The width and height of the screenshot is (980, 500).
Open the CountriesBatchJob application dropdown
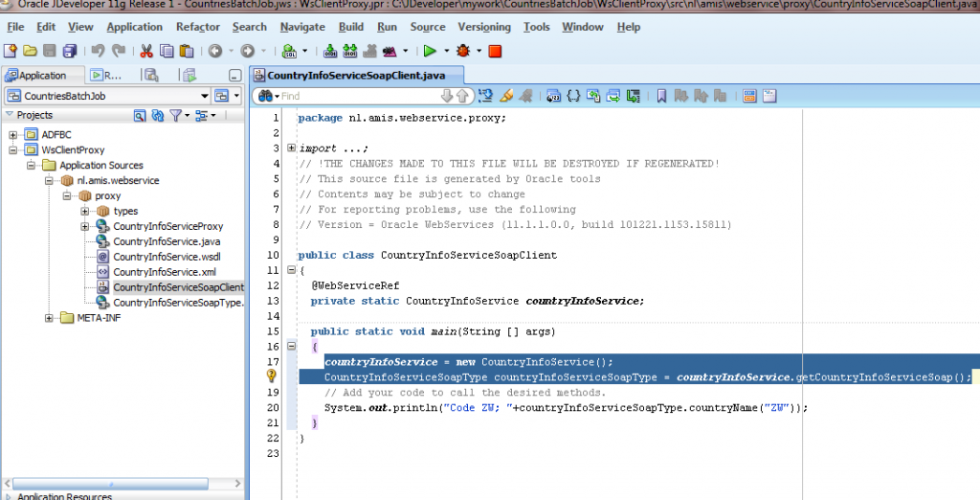click(x=205, y=96)
